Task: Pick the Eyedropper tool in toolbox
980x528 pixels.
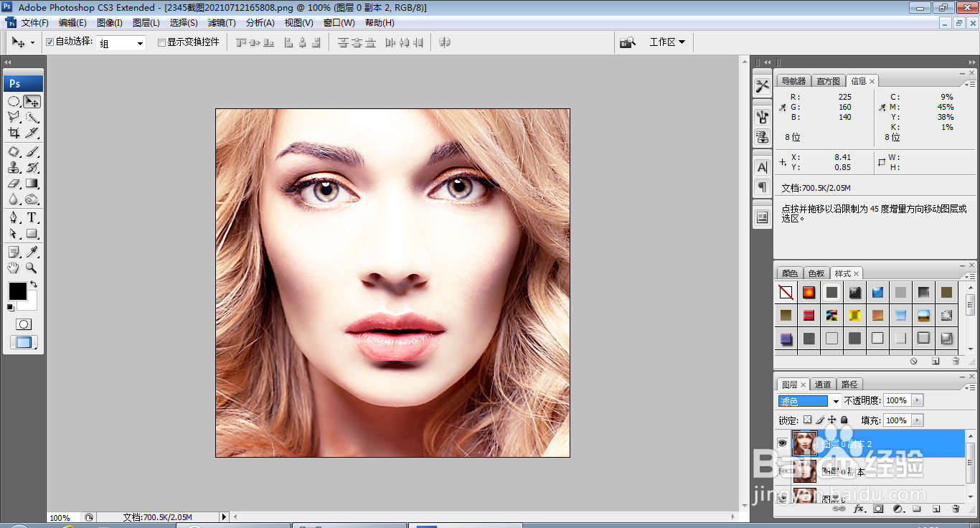Action: pos(32,252)
